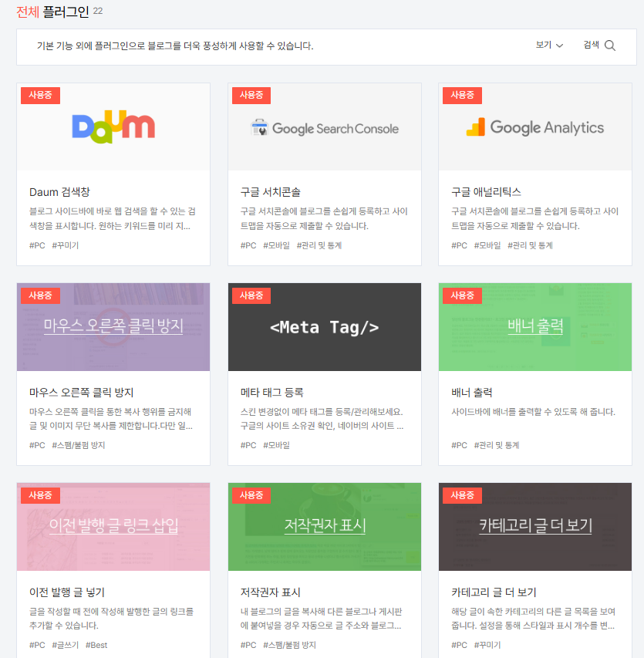Click the 검색 label
Screen dimensions: 644x658
591,45
